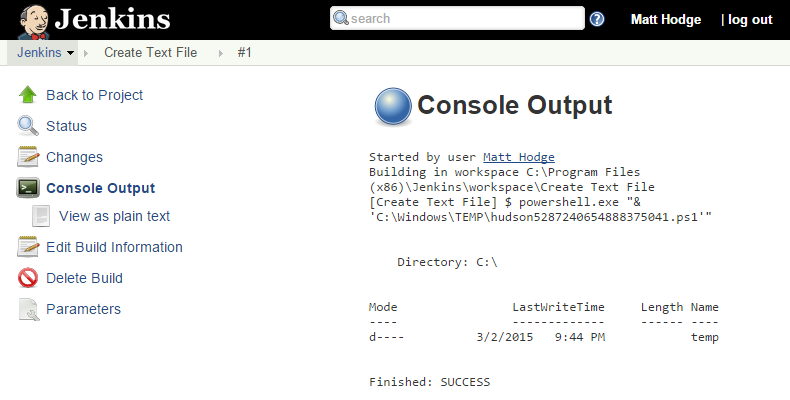Screen dimensions: 790x400
Task: Click the red Delete Build icon
Action: click(x=28, y=278)
